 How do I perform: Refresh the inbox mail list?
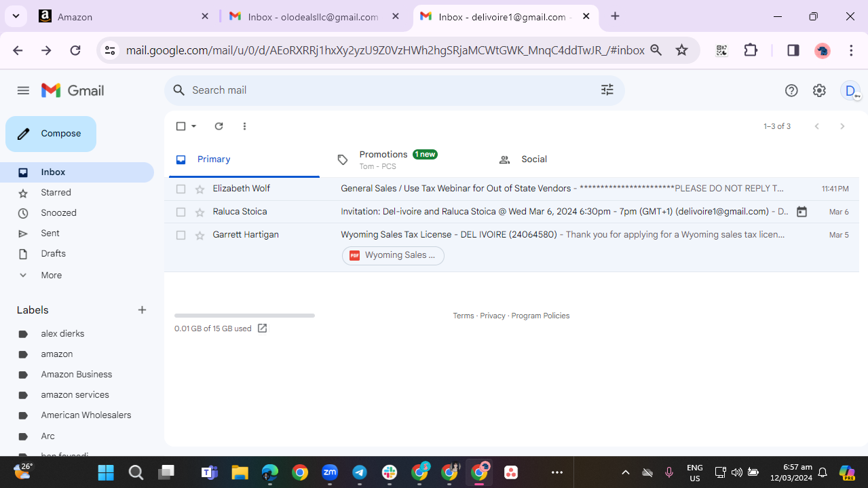pyautogui.click(x=219, y=126)
